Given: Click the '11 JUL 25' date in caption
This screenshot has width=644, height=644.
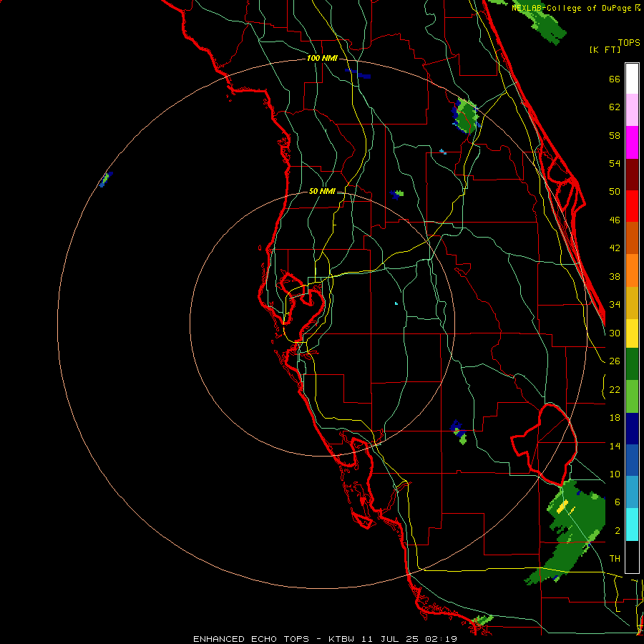Looking at the screenshot, I should pyautogui.click(x=389, y=639).
